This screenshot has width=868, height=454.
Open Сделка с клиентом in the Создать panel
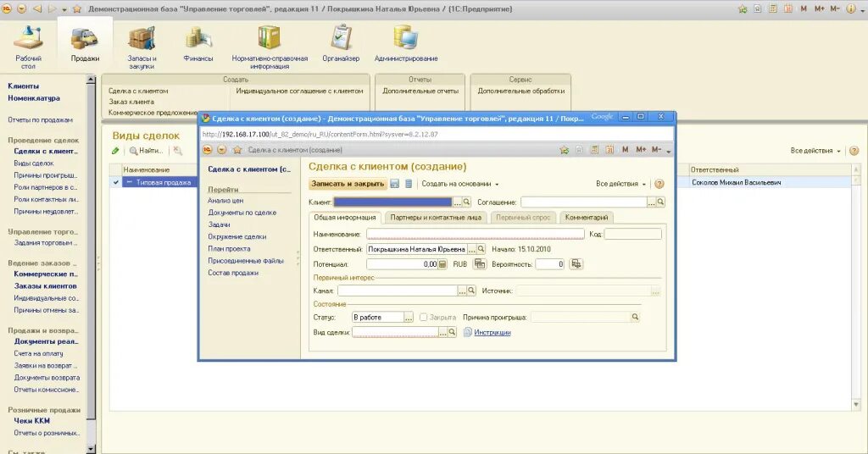click(x=138, y=91)
